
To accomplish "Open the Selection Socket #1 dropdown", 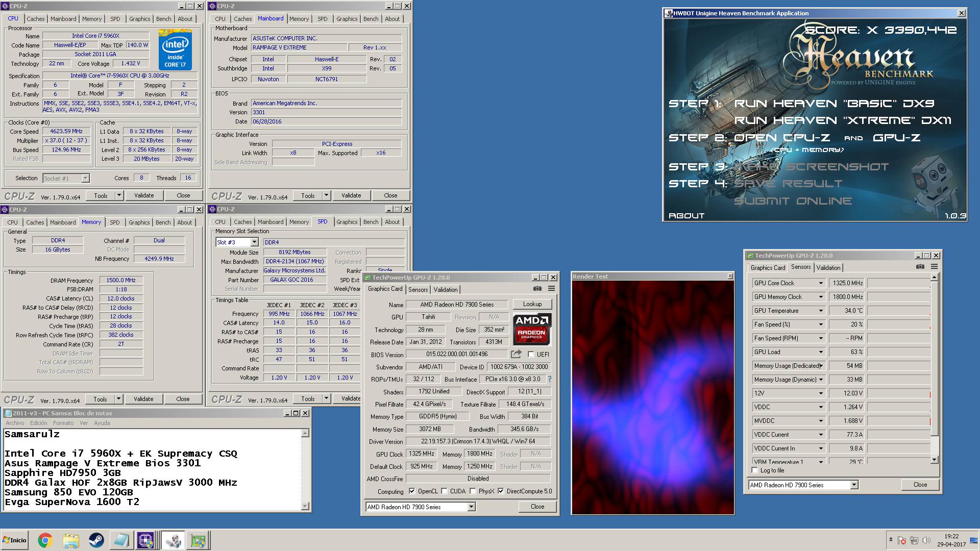I will point(85,178).
